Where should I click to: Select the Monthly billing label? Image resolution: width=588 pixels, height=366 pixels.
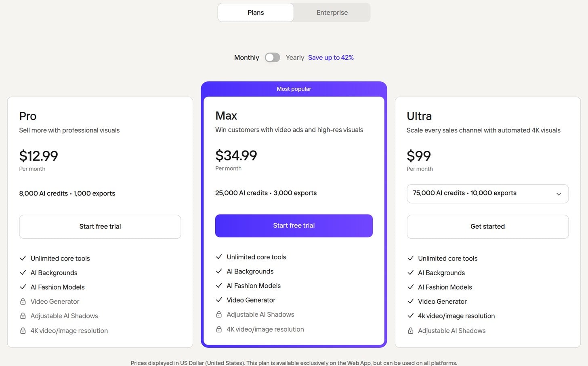coord(246,57)
